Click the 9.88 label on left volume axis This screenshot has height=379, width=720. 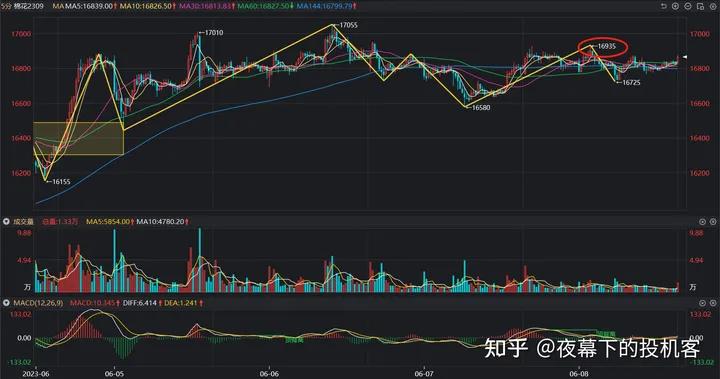click(x=24, y=233)
